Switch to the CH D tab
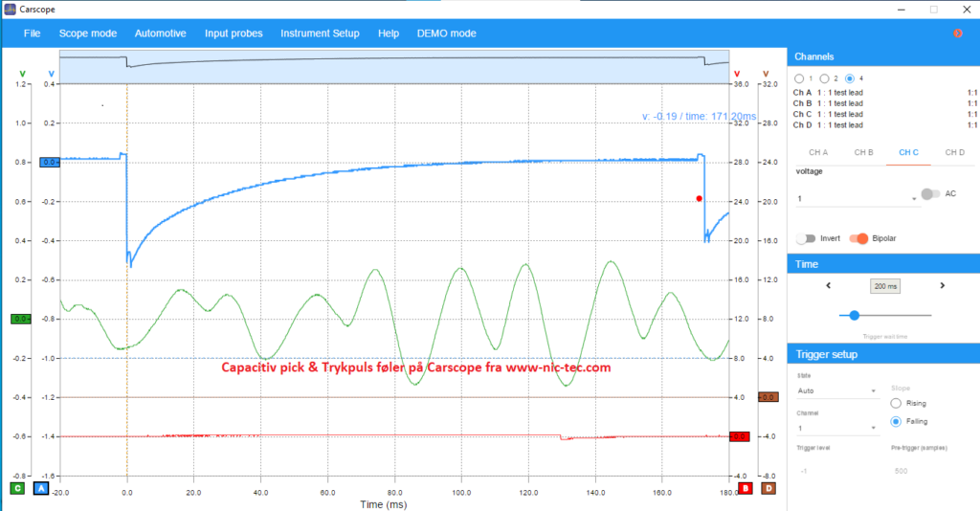Image resolution: width=980 pixels, height=511 pixels. click(954, 152)
